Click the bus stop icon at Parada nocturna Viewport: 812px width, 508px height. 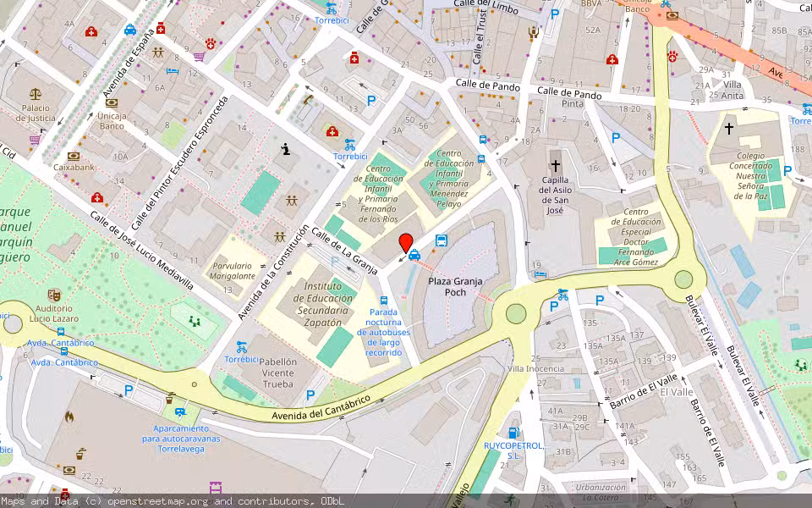click(x=385, y=301)
